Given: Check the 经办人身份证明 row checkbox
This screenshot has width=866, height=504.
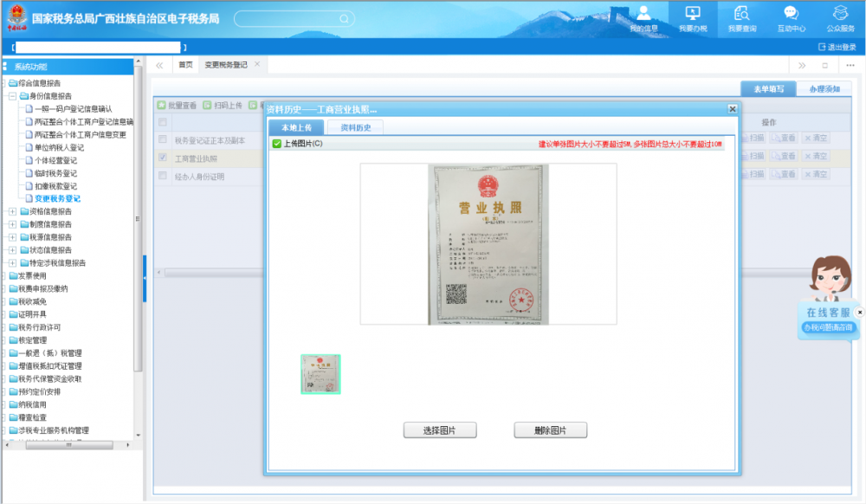Looking at the screenshot, I should (162, 176).
